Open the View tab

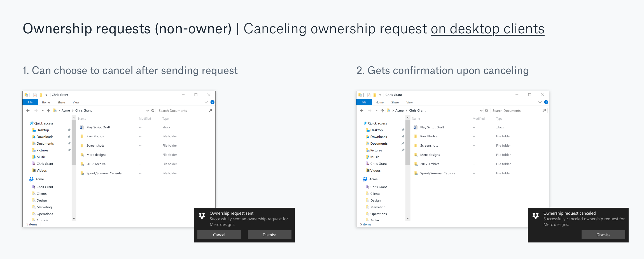click(x=75, y=102)
